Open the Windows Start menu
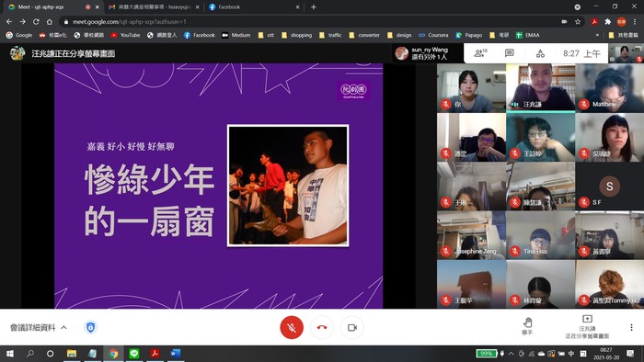Image resolution: width=644 pixels, height=362 pixels. coord(10,354)
